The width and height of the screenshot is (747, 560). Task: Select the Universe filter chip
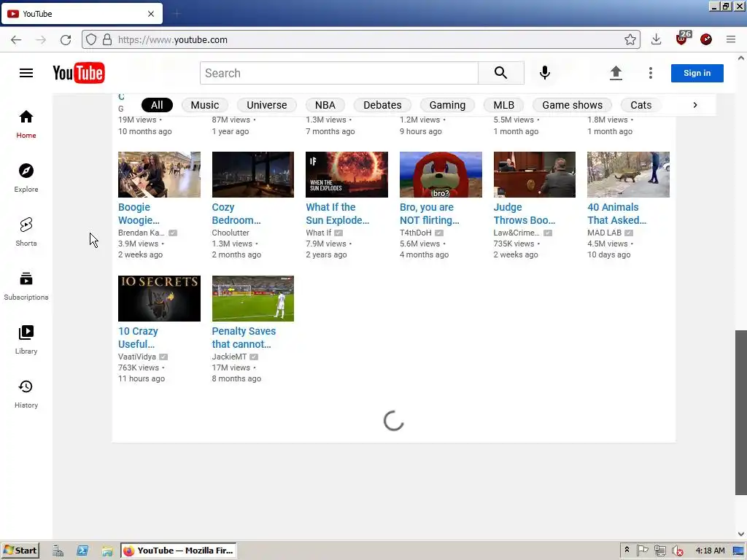click(x=267, y=105)
